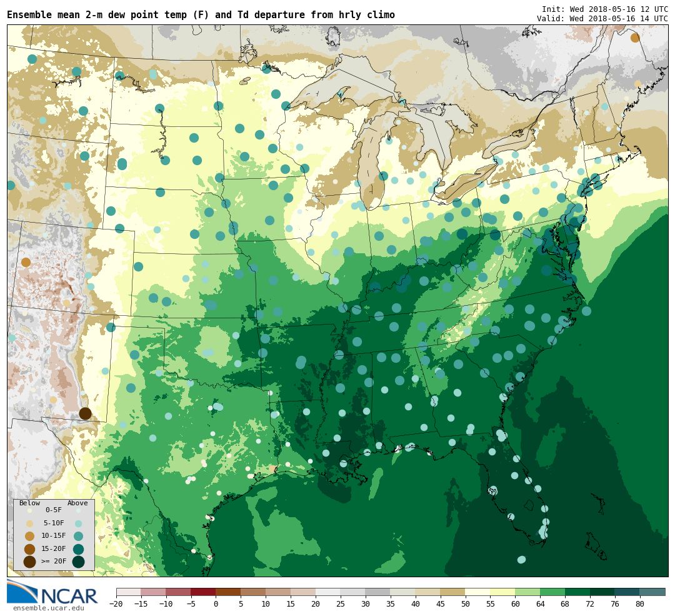
Task: Click the Below 5-10F legend dot
Action: point(29,523)
